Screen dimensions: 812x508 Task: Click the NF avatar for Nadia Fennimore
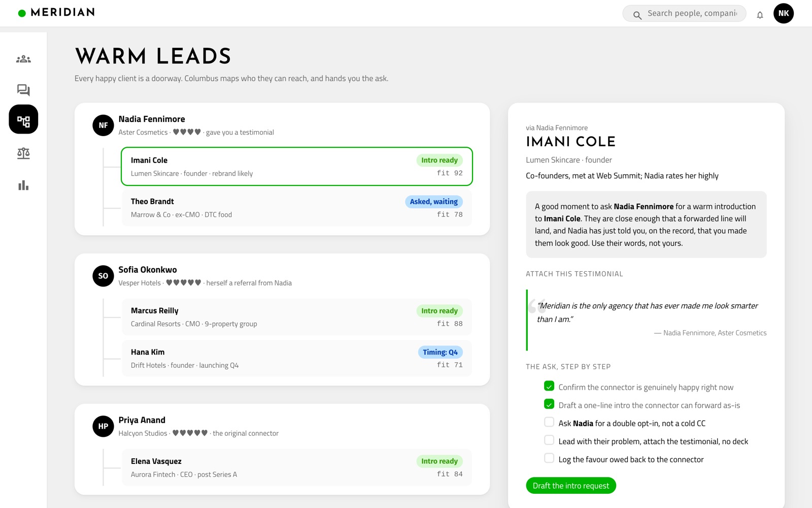(103, 125)
